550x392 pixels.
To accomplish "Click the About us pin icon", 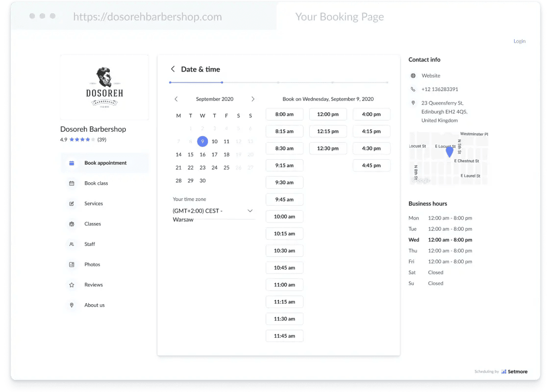I will [x=72, y=305].
